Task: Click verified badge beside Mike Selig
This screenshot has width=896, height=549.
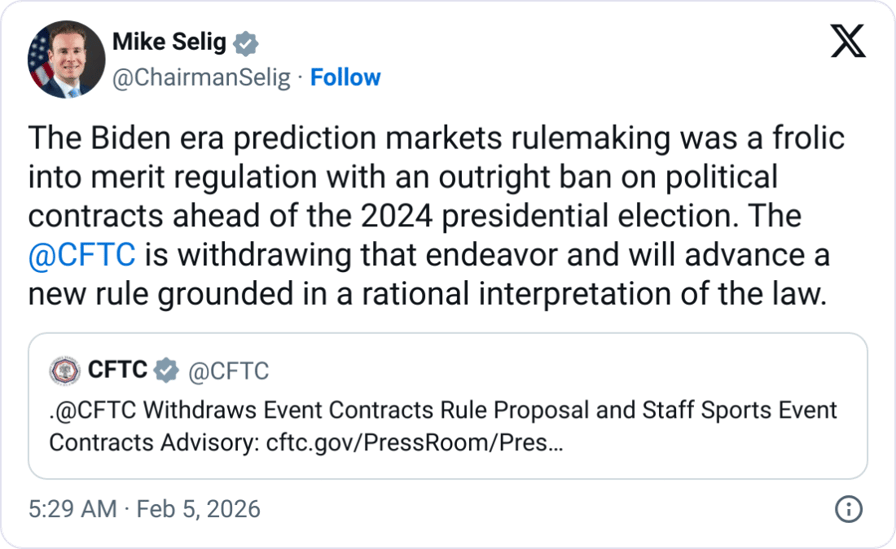Action: pyautogui.click(x=246, y=43)
